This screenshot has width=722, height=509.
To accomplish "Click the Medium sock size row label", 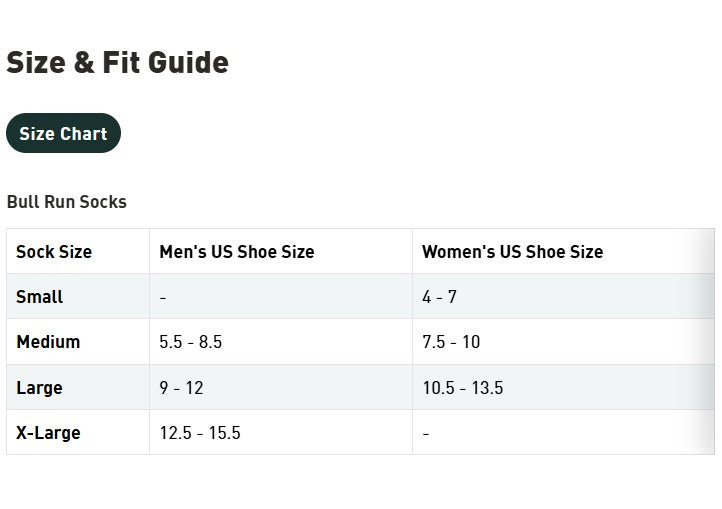I will 48,342.
